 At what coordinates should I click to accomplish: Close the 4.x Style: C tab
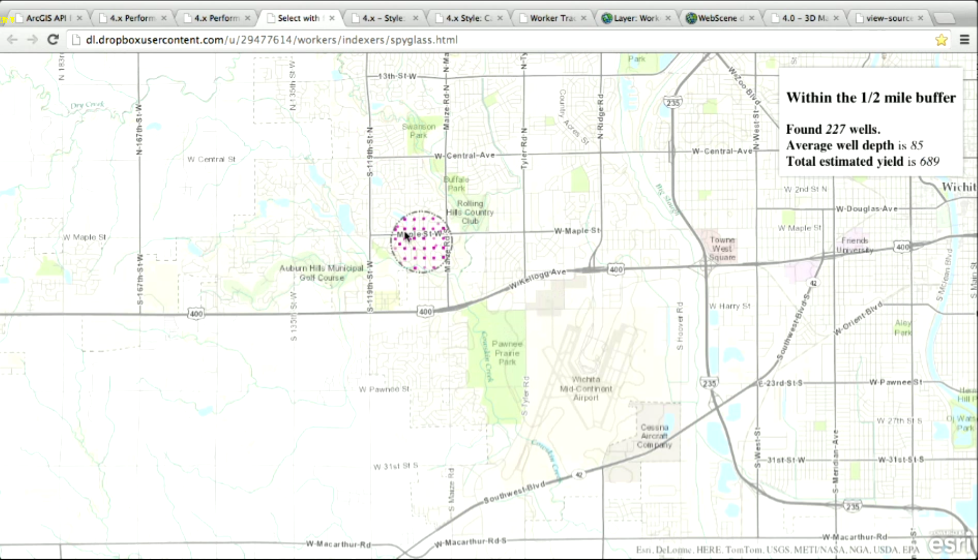[x=500, y=18]
